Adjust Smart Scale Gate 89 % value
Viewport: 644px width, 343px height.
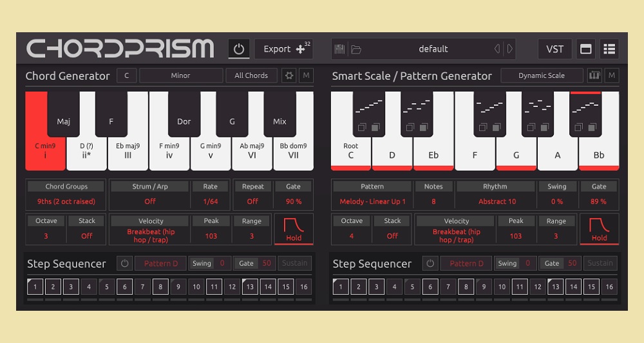coord(598,202)
